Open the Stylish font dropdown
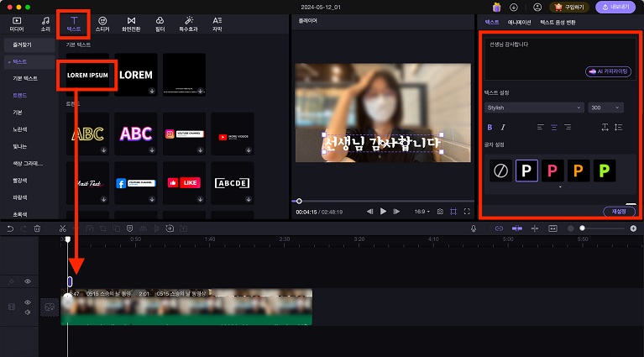Image resolution: width=644 pixels, height=357 pixels. [534, 108]
